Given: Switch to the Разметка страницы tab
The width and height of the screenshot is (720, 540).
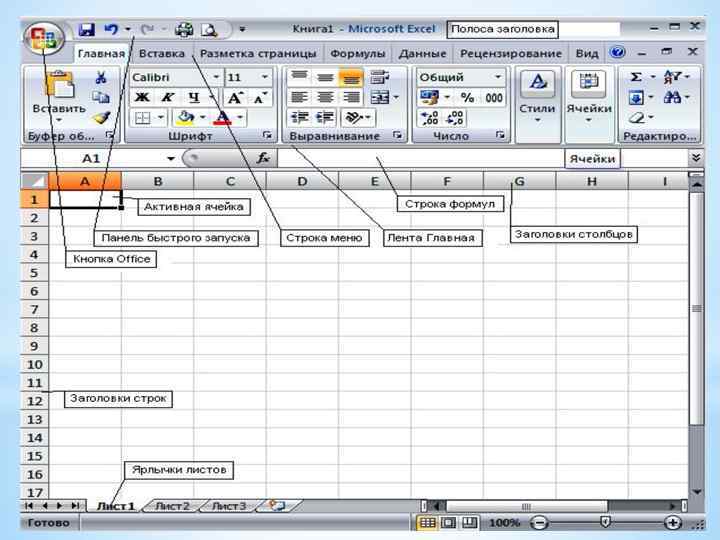Looking at the screenshot, I should click(259, 54).
